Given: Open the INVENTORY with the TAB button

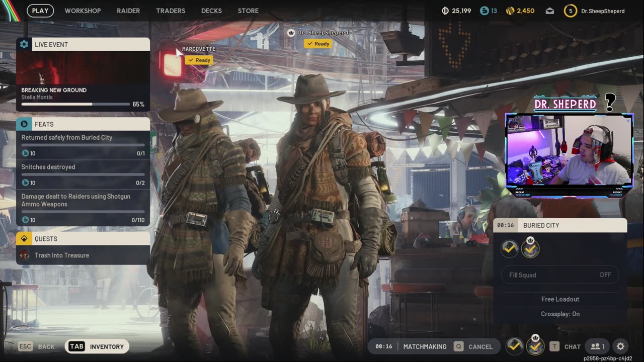Looking at the screenshot, I should click(97, 346).
